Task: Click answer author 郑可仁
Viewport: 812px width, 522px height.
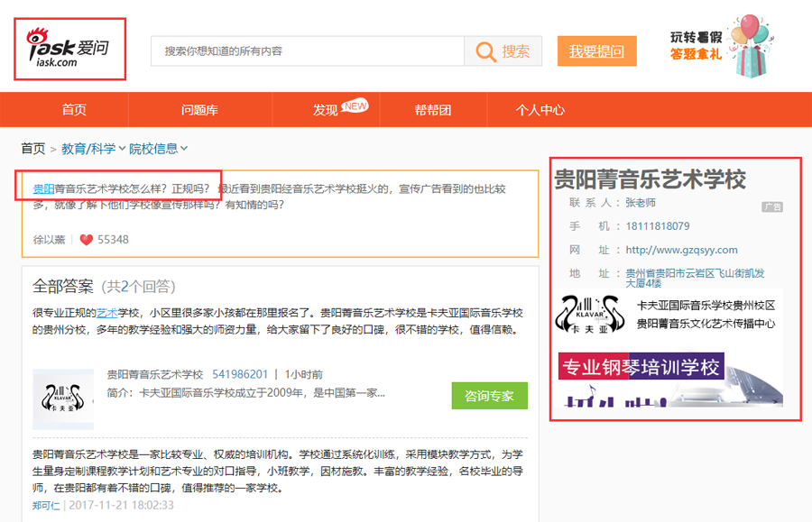Action: click(x=46, y=506)
